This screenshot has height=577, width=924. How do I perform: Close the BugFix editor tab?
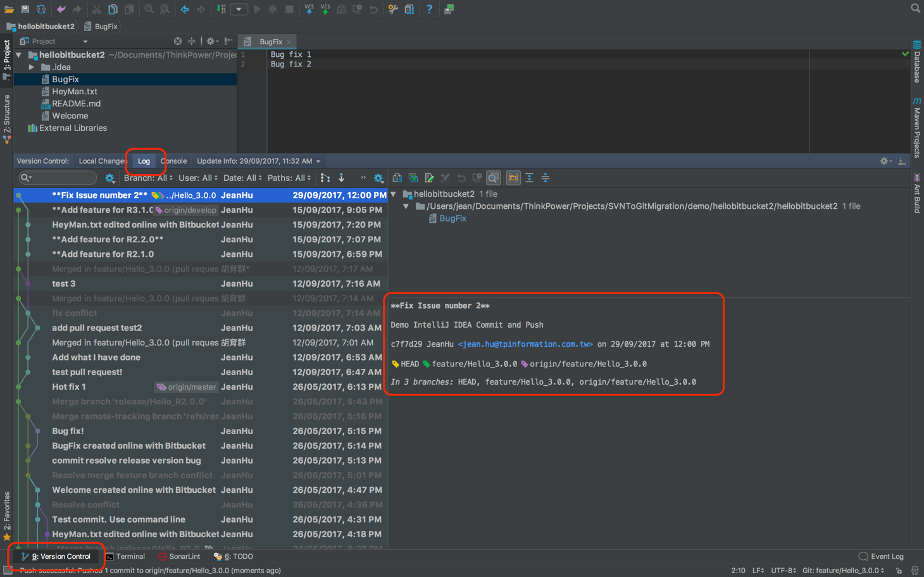(x=289, y=42)
